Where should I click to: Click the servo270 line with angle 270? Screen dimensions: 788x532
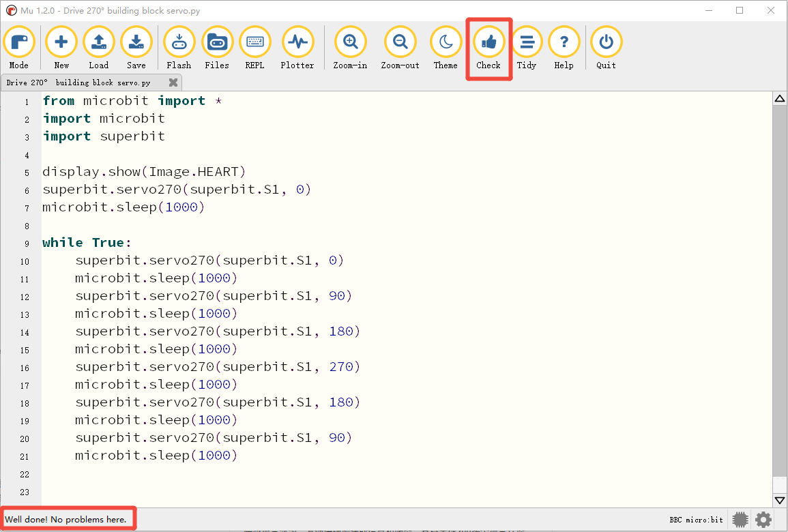(x=218, y=367)
